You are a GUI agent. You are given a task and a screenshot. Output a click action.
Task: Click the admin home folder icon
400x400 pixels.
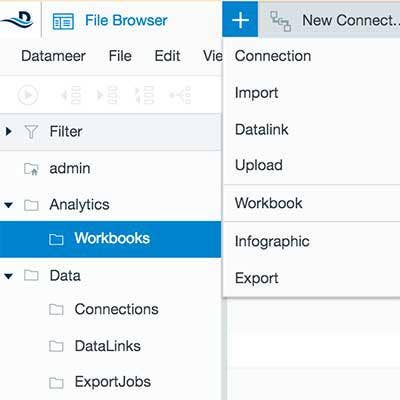tap(31, 169)
